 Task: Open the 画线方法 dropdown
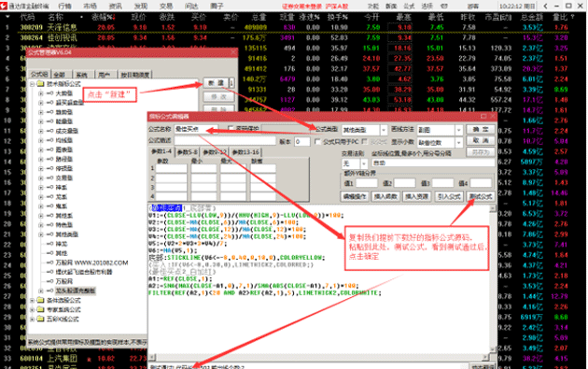[x=459, y=130]
